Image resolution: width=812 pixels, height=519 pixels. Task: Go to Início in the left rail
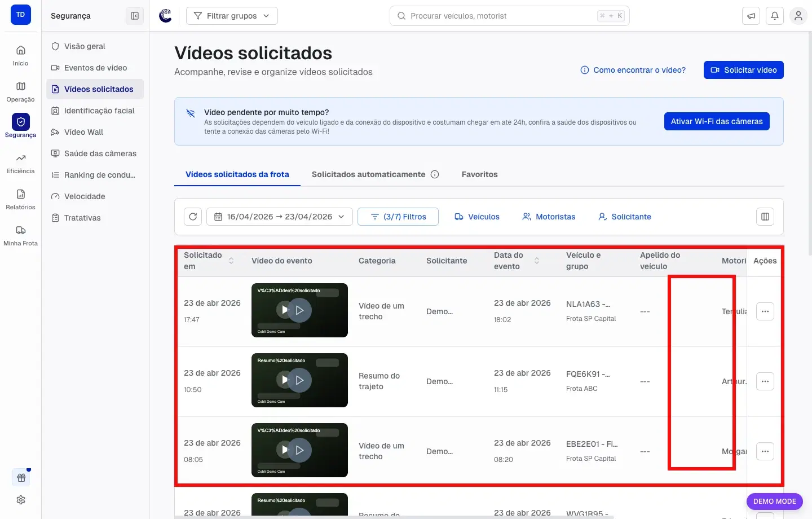click(20, 55)
